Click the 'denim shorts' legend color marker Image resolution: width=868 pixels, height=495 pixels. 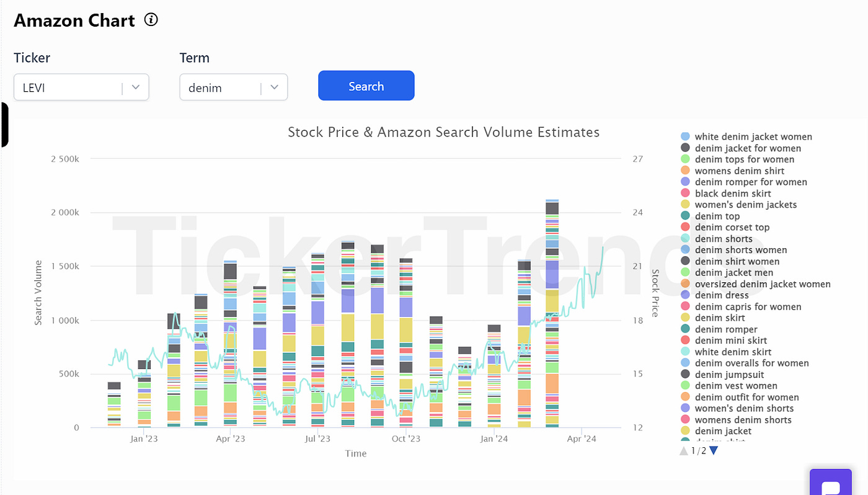click(x=685, y=239)
